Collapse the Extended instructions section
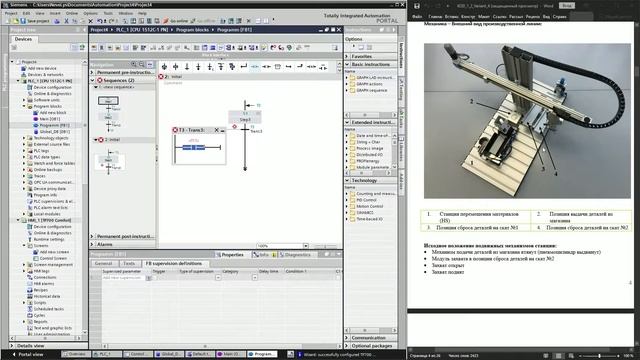The width and height of the screenshot is (640, 360). pos(347,122)
